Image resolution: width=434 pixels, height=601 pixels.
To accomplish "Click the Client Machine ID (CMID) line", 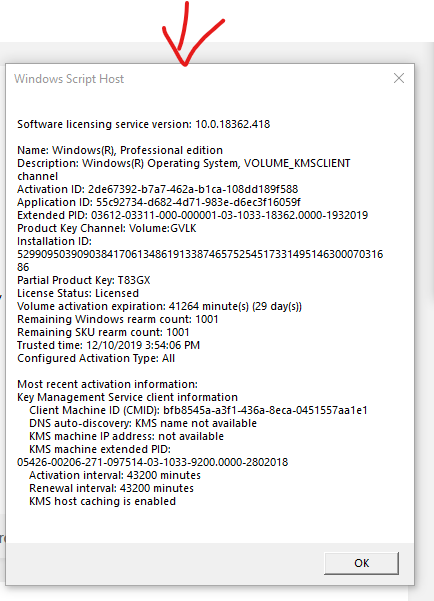I will pos(198,411).
